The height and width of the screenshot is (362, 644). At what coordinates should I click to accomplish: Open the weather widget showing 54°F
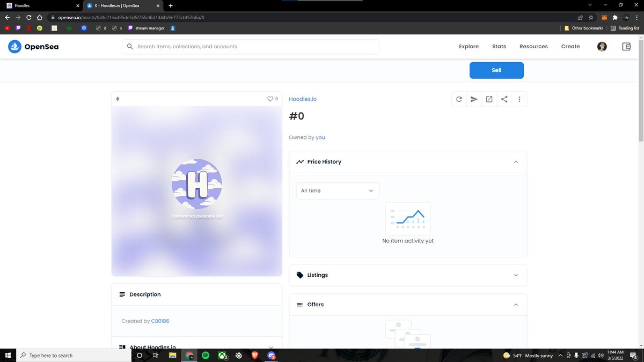click(x=528, y=355)
